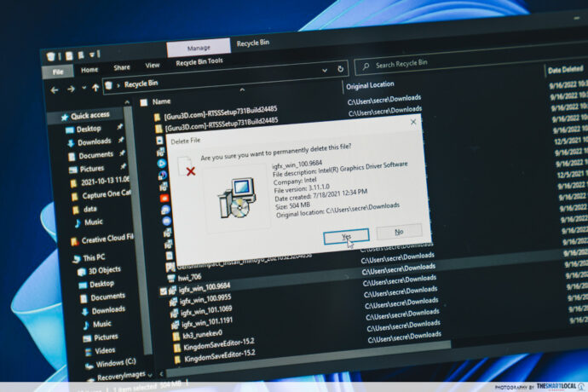Open recent locations dropdown arrow

tap(84, 88)
